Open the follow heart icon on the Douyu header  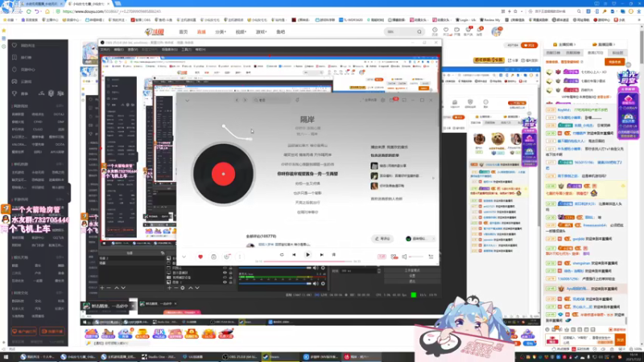point(446,31)
